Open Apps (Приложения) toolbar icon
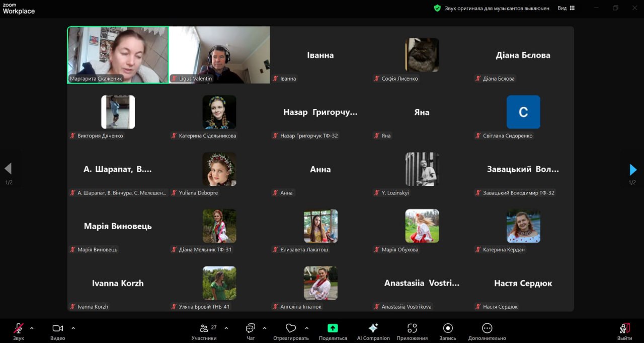Screen dimensions: 644x343 [x=412, y=328]
